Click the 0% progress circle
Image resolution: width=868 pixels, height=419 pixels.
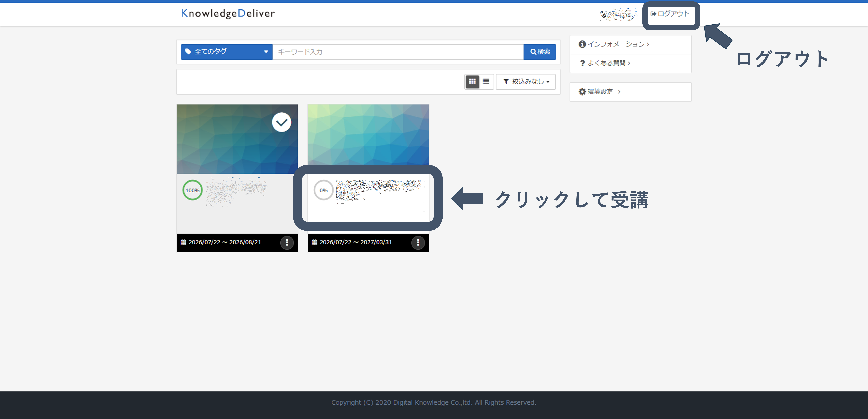(323, 190)
